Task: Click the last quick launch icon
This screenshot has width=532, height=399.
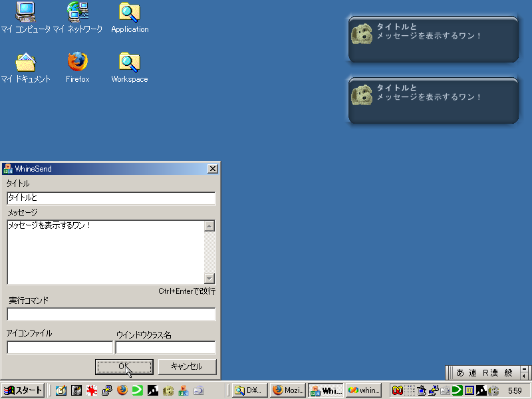Action: point(198,390)
